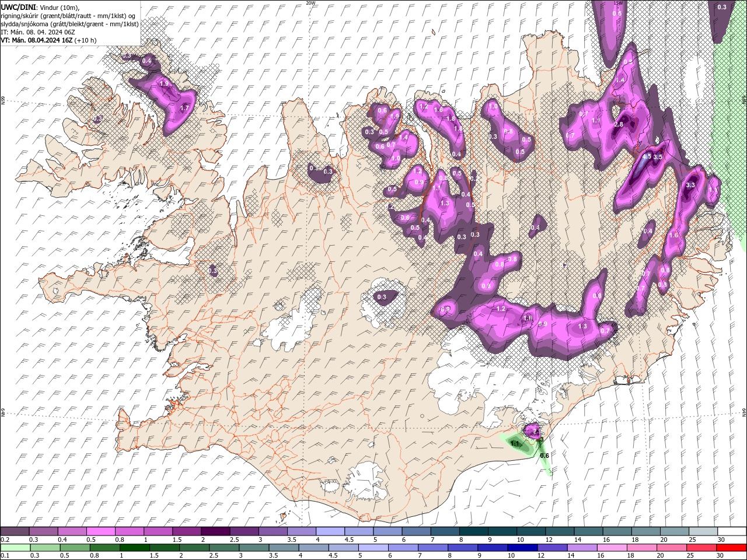
Task: Select lower legend pink swatch at 16
Action: tap(612, 547)
